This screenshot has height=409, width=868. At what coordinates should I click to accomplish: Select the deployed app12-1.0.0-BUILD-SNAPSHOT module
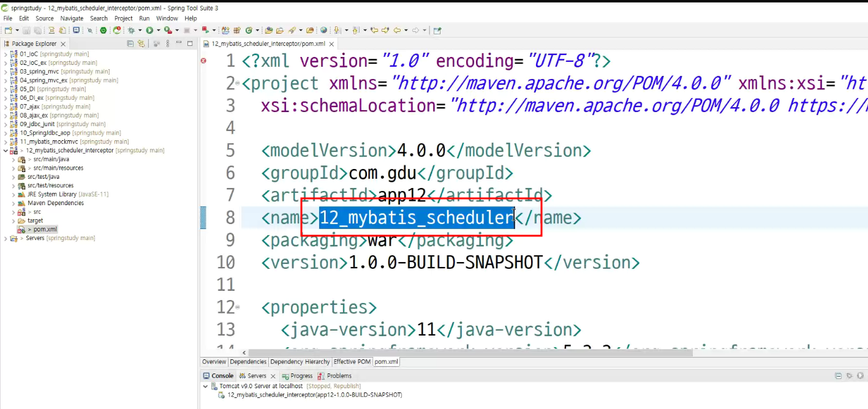pos(310,395)
